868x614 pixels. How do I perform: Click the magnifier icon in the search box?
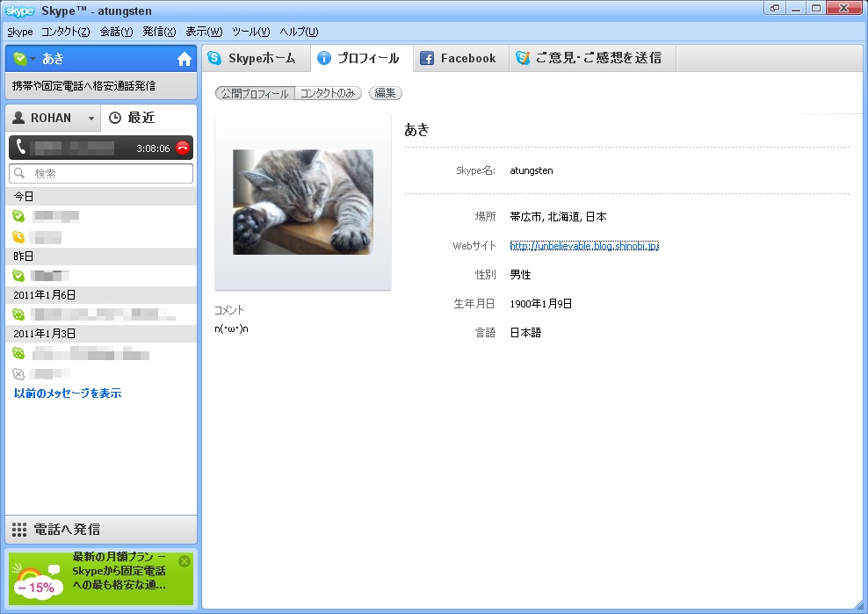coord(19,173)
